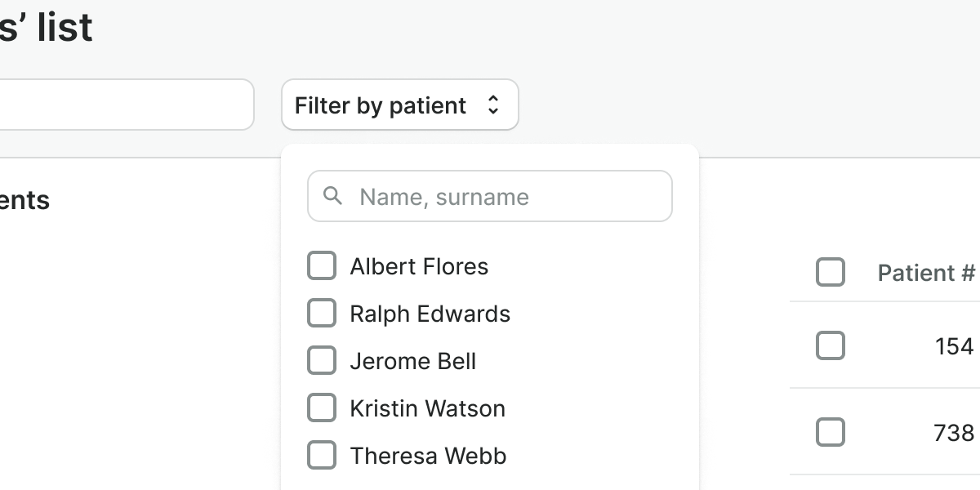Click the patient number 154 cell
The image size is (980, 490).
click(954, 346)
